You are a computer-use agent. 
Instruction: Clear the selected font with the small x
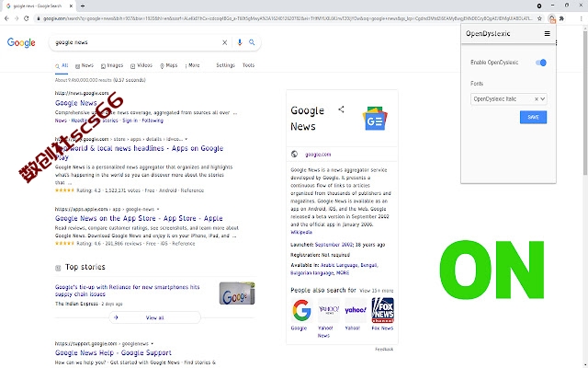coord(537,99)
